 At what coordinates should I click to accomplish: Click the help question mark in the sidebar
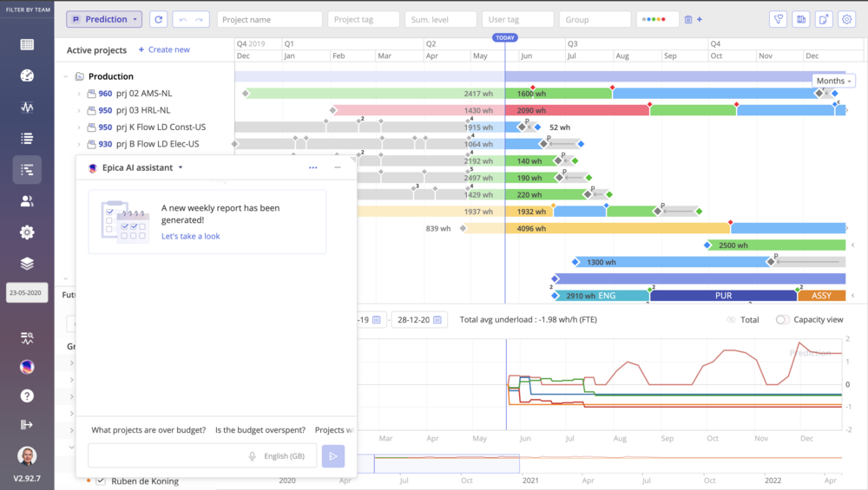click(27, 395)
